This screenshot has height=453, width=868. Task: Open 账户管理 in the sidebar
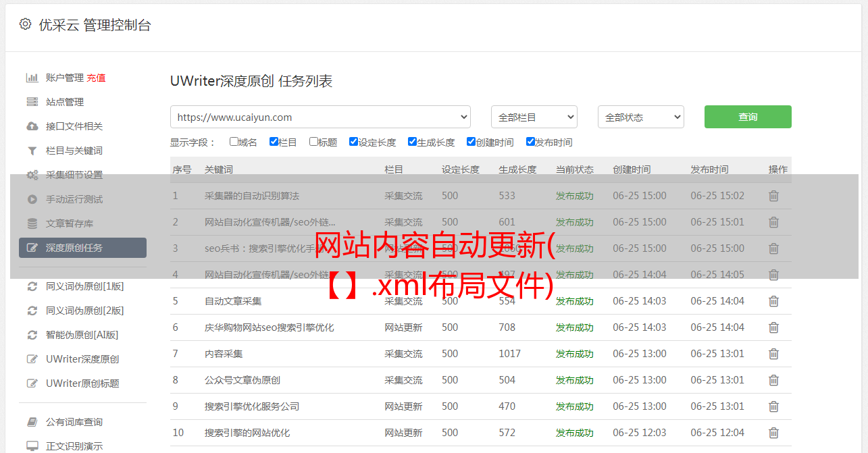[65, 78]
